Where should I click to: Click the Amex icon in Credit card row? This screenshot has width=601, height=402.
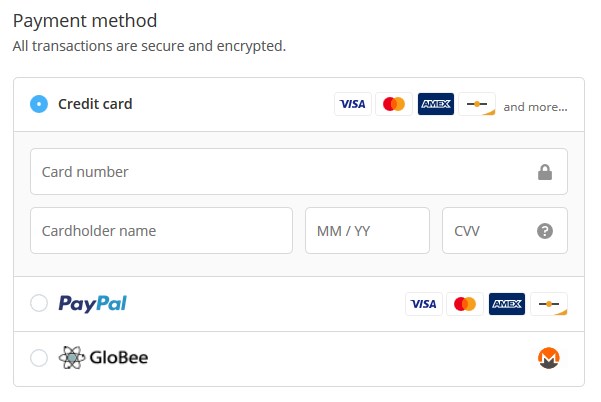click(436, 104)
